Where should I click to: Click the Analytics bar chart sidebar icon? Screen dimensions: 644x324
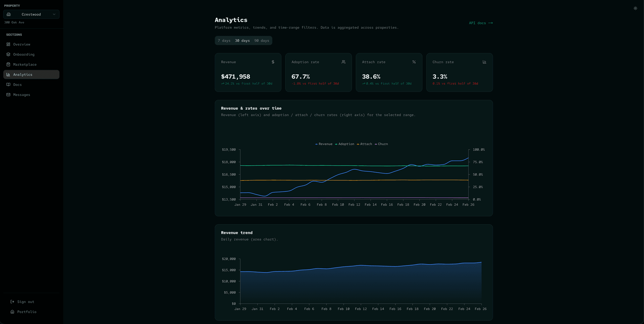pyautogui.click(x=8, y=74)
